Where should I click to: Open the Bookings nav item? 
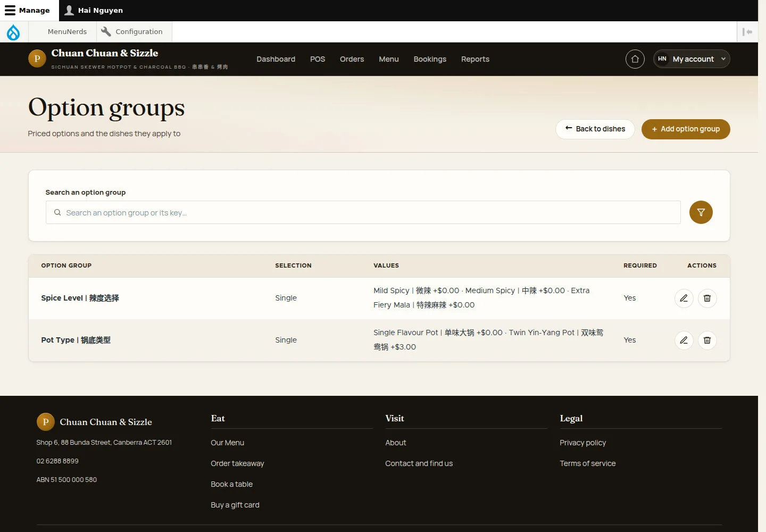pyautogui.click(x=430, y=59)
